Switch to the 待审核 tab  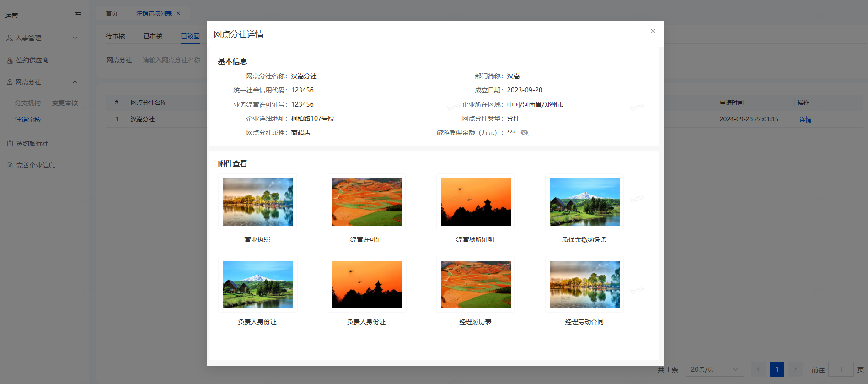pos(115,36)
